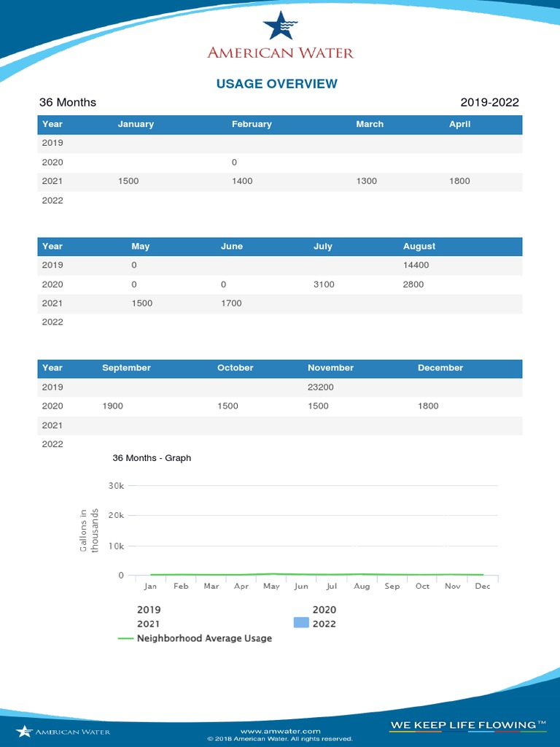Click the AMERICAN WATER red wordmark at top

(x=281, y=53)
